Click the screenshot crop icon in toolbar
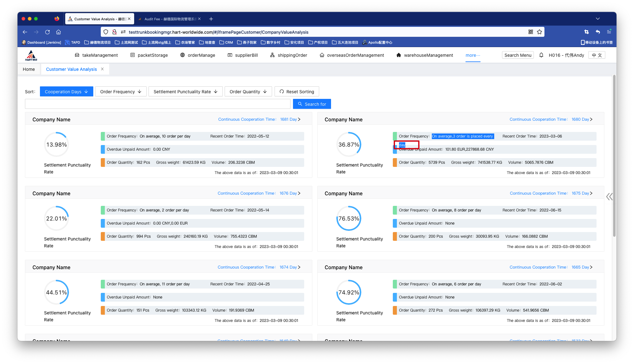The height and width of the screenshot is (364, 634). 586,32
